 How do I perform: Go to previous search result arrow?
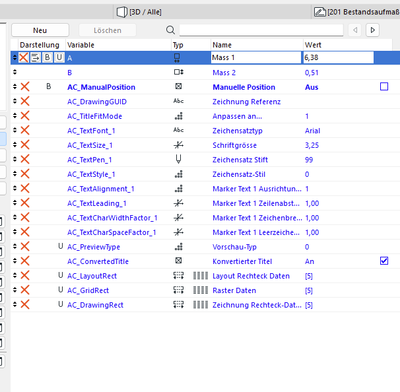click(355, 30)
